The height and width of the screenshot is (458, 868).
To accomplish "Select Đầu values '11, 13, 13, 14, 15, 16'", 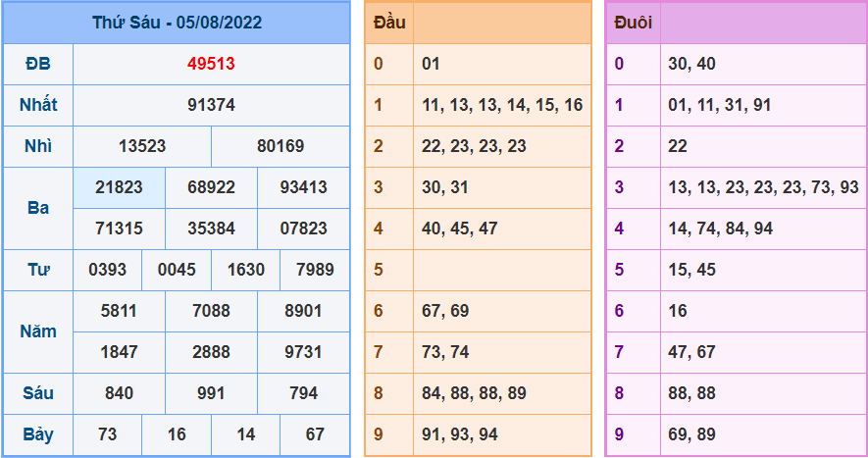I will point(502,105).
